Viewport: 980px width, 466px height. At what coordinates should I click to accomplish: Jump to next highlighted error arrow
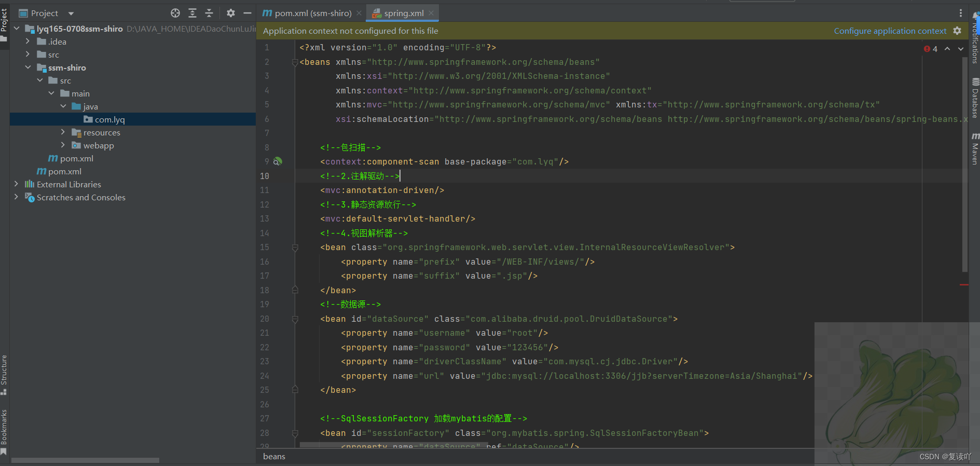coord(961,49)
